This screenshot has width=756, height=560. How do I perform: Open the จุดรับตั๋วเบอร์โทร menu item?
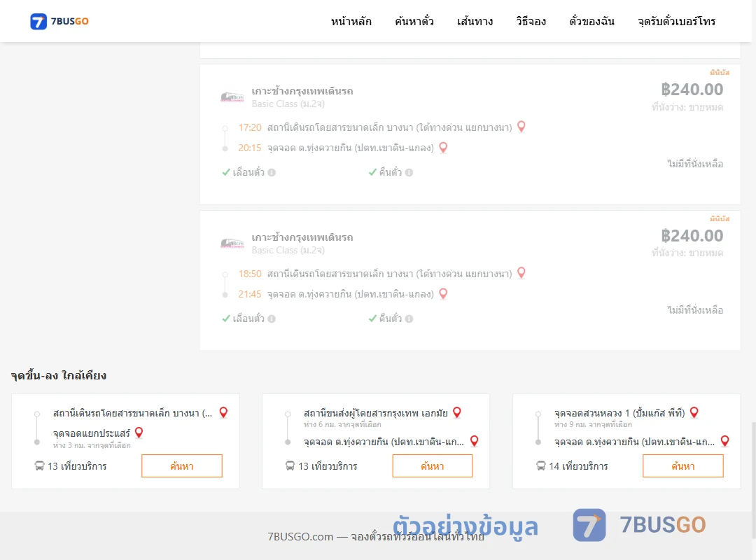click(x=676, y=21)
